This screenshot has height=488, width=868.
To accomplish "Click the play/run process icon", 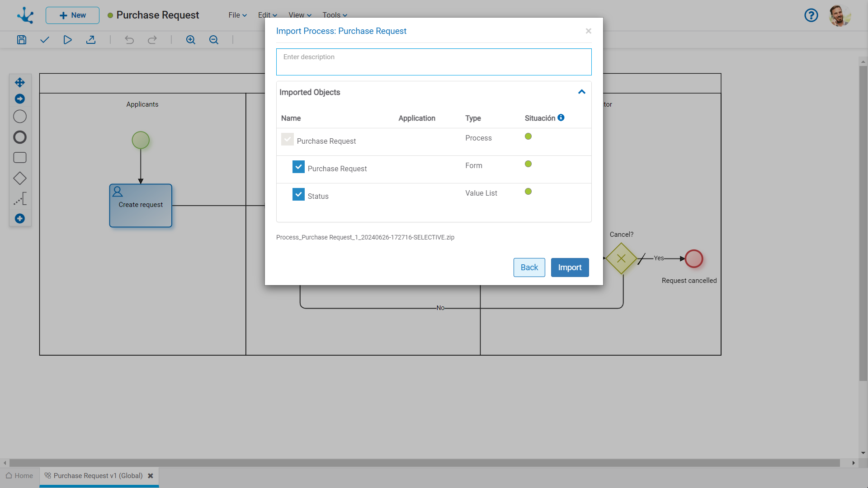I will click(67, 40).
